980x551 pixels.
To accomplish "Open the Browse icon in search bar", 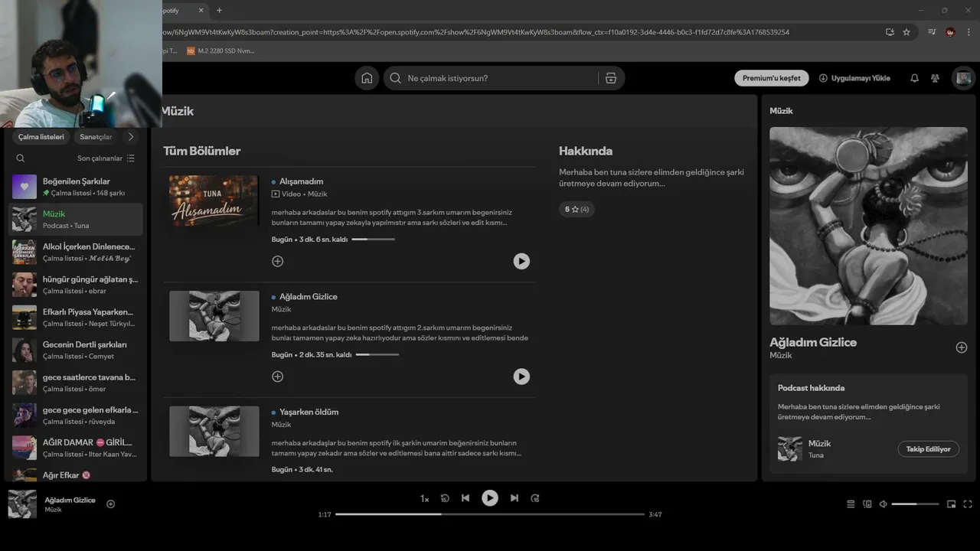I will (610, 78).
